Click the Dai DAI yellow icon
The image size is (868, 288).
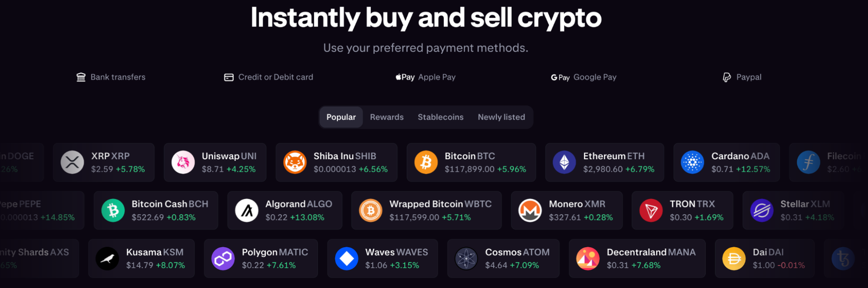[x=734, y=259]
